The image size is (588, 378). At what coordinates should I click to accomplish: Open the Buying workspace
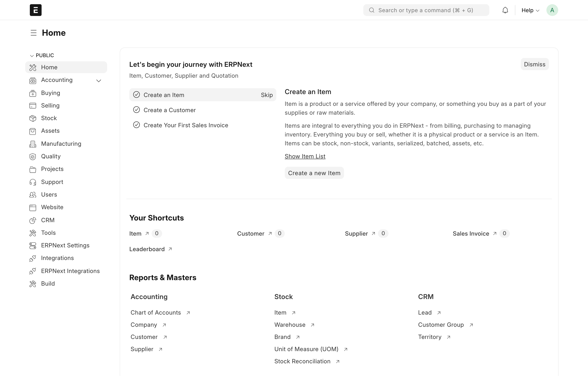pyautogui.click(x=66, y=93)
